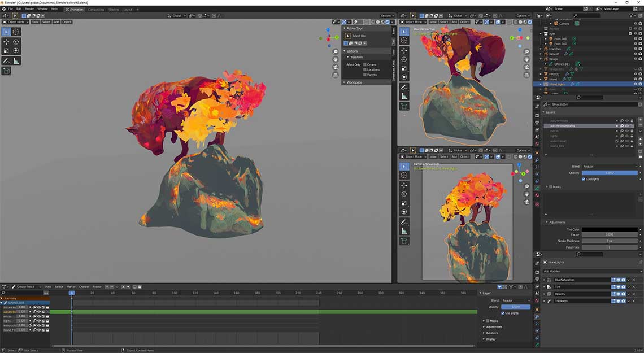Activate the Annotate tool in main viewport

click(6, 61)
